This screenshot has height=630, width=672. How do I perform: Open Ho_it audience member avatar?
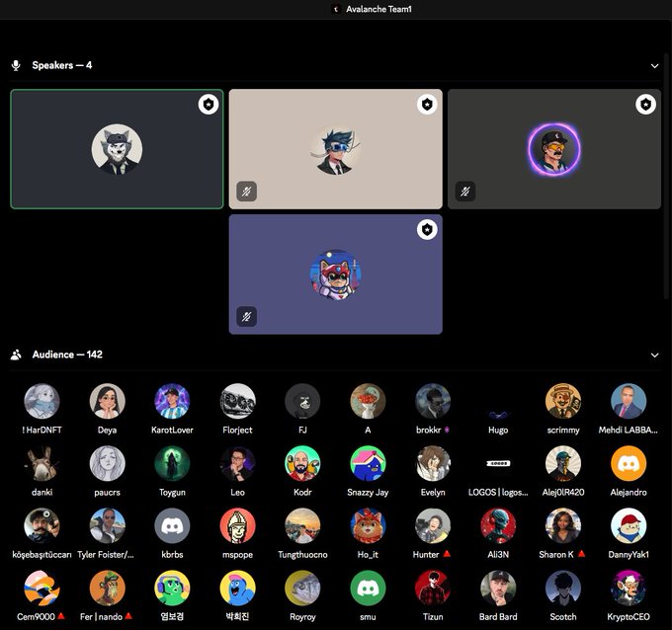(368, 525)
